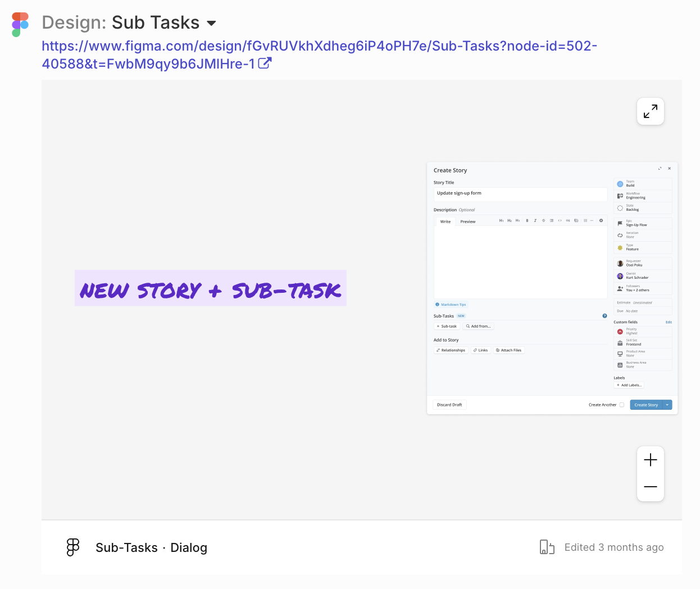Click the H3 heading toolbar icon
Viewport: 700px width, 589px height.
[x=517, y=220]
